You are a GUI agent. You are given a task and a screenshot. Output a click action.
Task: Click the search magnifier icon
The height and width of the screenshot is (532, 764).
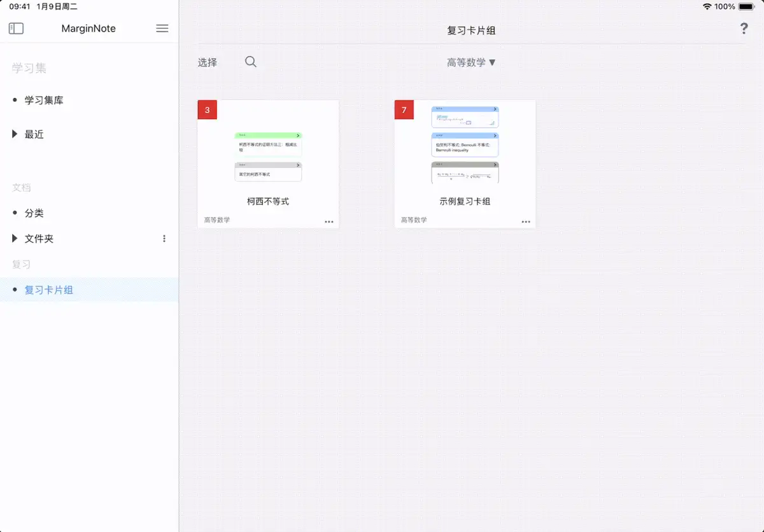[x=251, y=62]
